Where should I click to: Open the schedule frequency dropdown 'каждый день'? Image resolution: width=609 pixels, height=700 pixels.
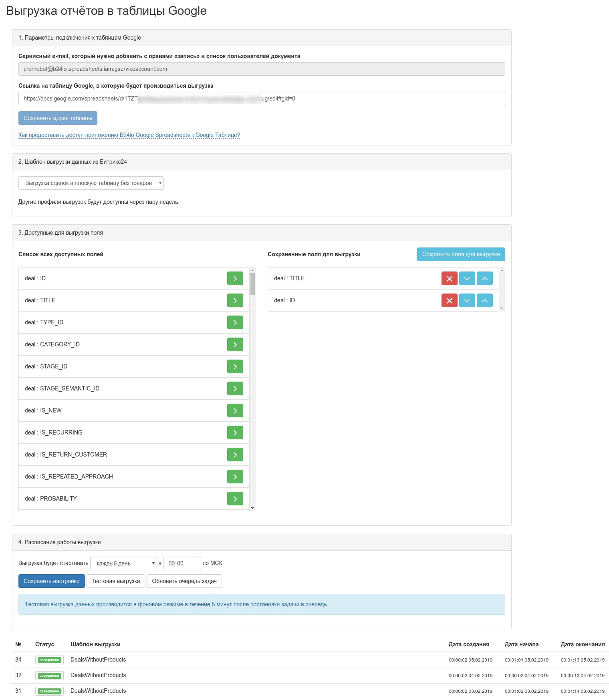[123, 563]
